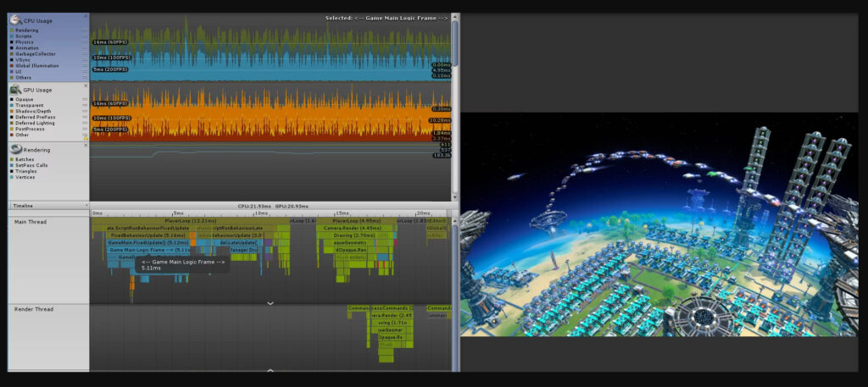Image resolution: width=868 pixels, height=387 pixels.
Task: Click the Render Thread label
Action: click(x=34, y=309)
